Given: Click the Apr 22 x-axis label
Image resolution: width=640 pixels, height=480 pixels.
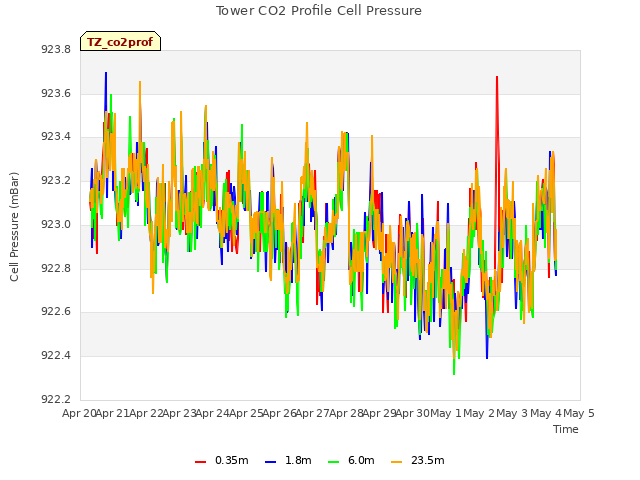Looking at the screenshot, I should 146,413.
